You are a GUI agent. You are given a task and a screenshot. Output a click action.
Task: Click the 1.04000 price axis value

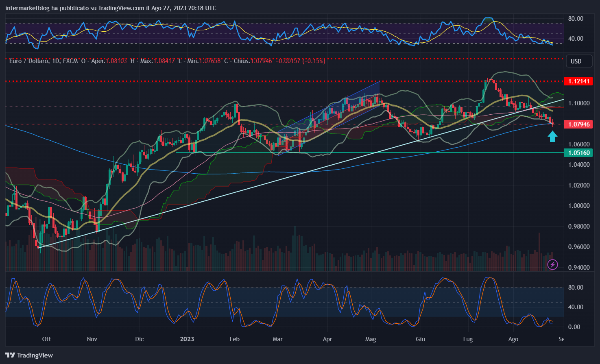point(579,164)
